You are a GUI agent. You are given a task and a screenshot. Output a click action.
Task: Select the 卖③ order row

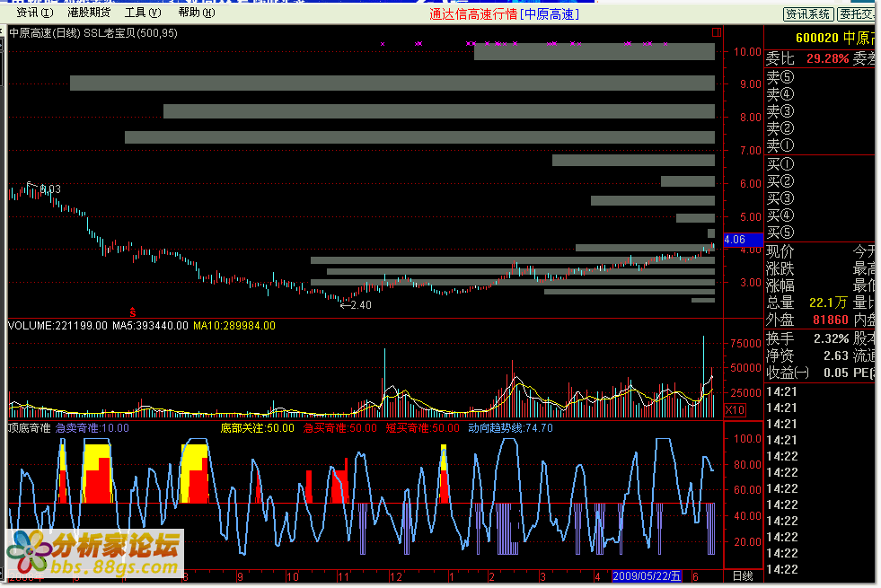point(821,111)
